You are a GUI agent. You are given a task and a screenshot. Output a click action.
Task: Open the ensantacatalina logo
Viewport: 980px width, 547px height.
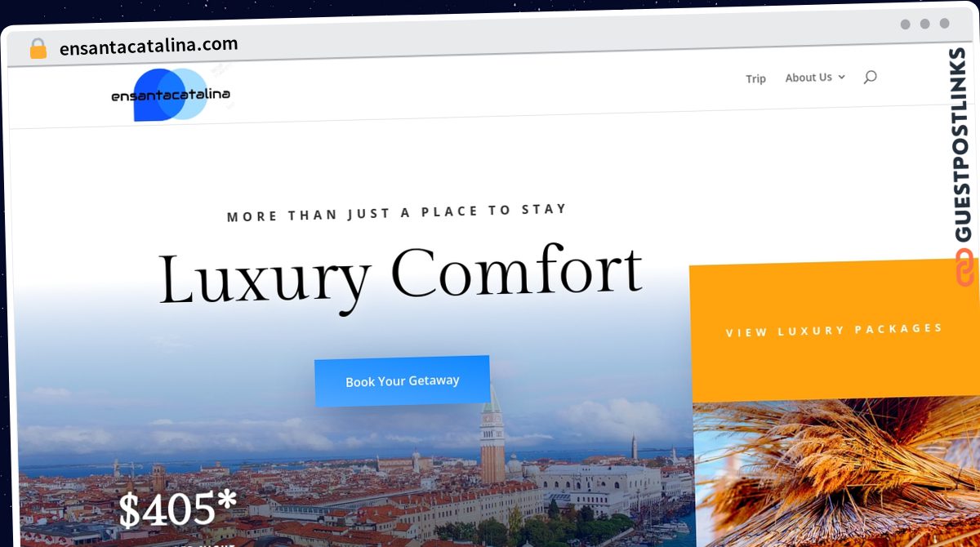click(x=171, y=95)
